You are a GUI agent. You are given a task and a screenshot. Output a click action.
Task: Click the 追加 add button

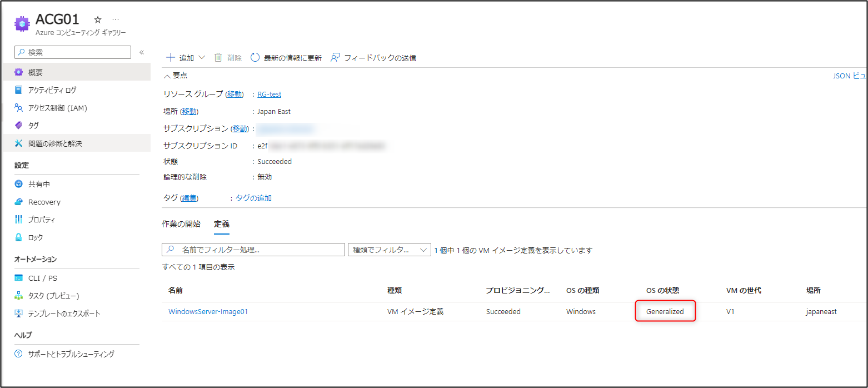coord(181,58)
